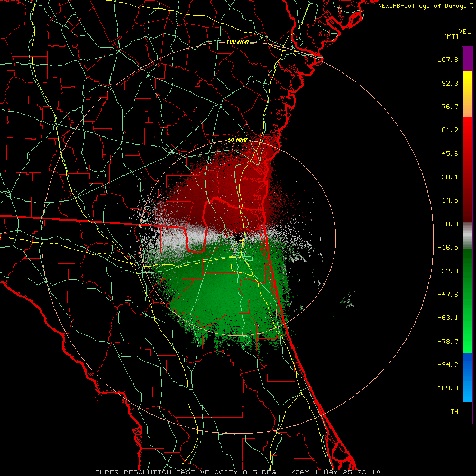The width and height of the screenshot is (476, 476).
Task: Pick the yellow segment of the color bar
Action: tap(467, 94)
